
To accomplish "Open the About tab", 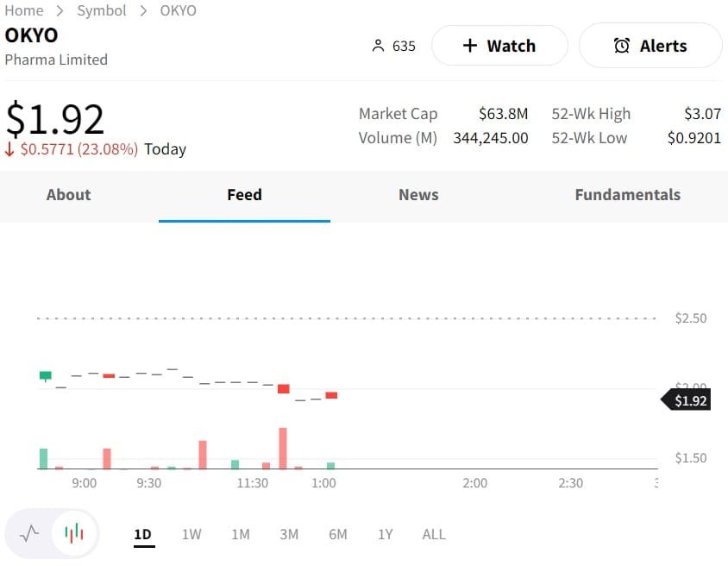I will pos(68,195).
